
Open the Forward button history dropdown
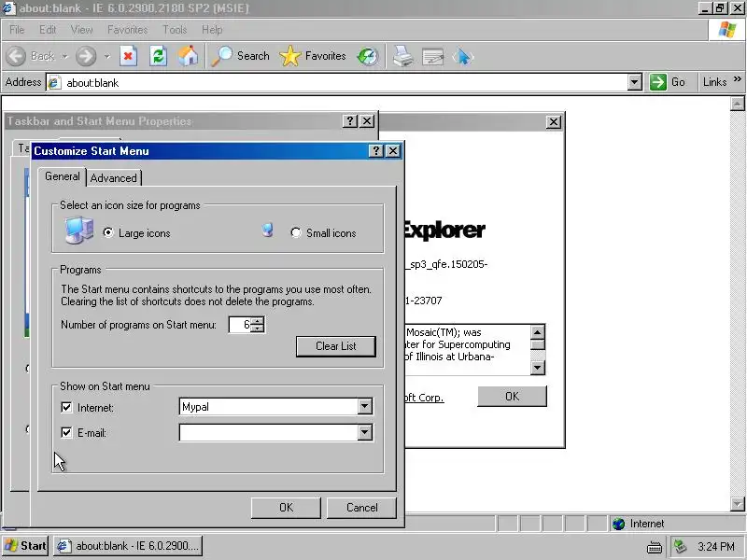click(x=106, y=56)
